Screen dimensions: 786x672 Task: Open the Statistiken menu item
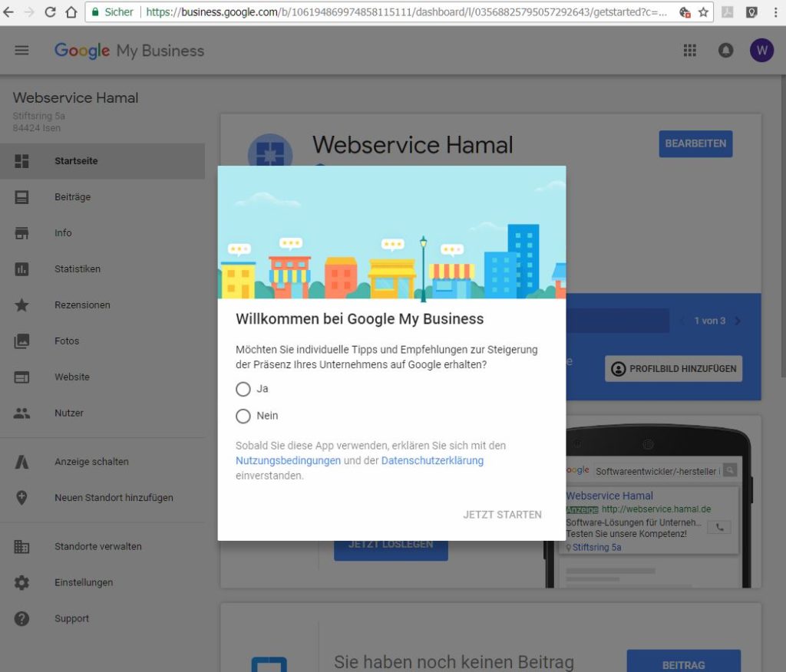[102, 269]
